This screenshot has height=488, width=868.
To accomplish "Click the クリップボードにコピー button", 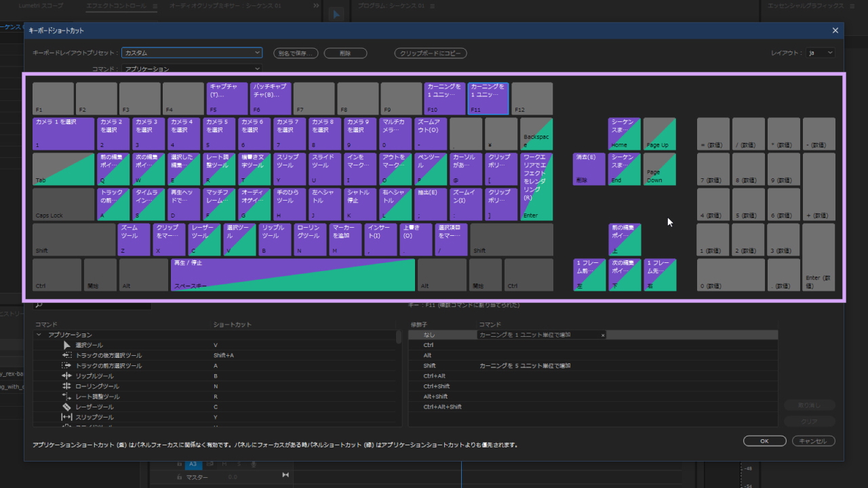I will (x=431, y=53).
